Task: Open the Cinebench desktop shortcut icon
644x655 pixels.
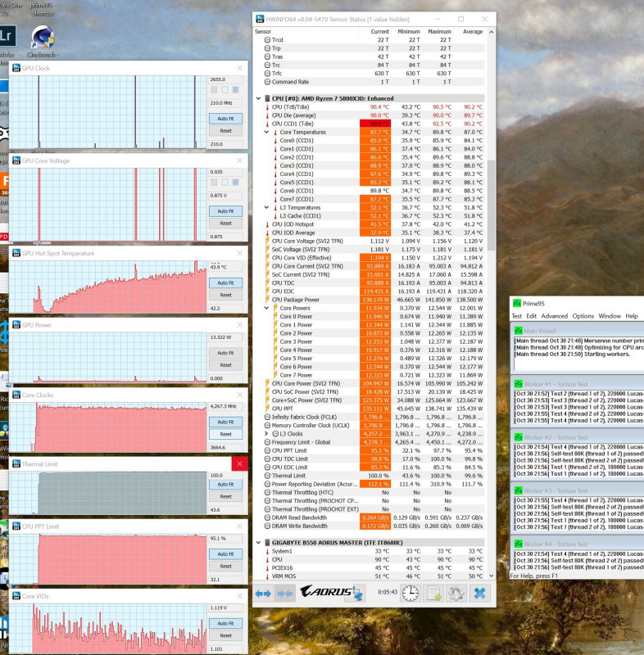Action: (x=43, y=41)
